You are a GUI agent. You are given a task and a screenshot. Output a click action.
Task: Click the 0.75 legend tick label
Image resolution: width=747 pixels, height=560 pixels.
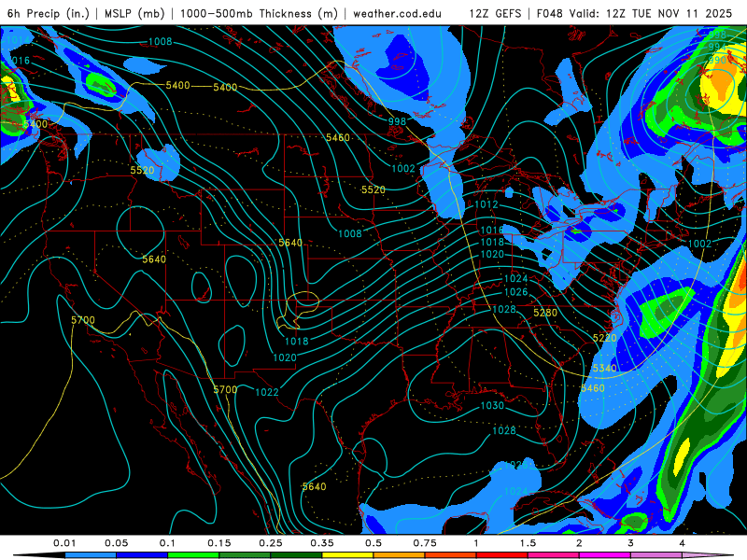coord(425,543)
